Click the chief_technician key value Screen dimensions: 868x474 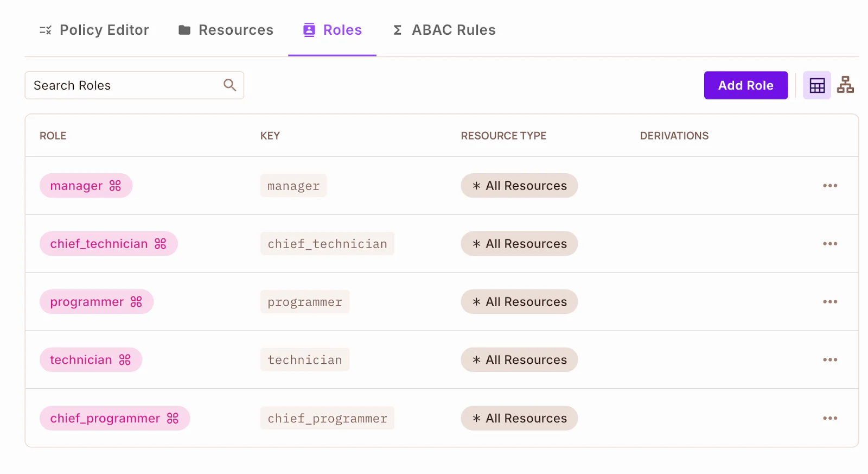(327, 244)
